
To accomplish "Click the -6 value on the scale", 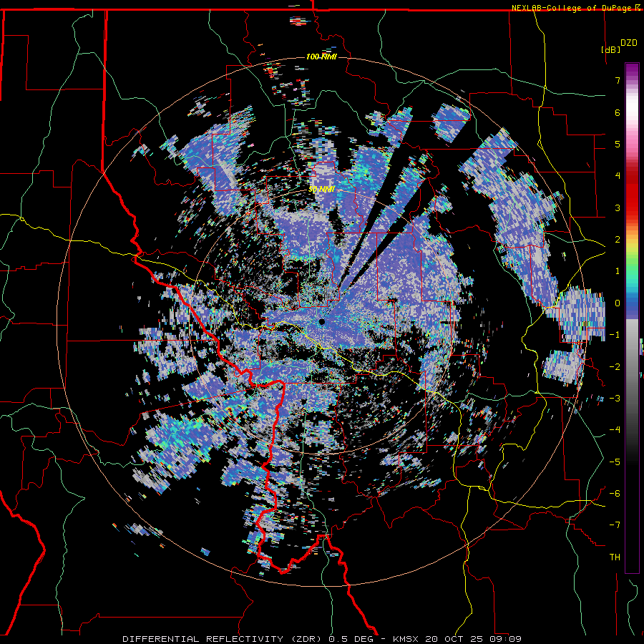I will pos(615,493).
